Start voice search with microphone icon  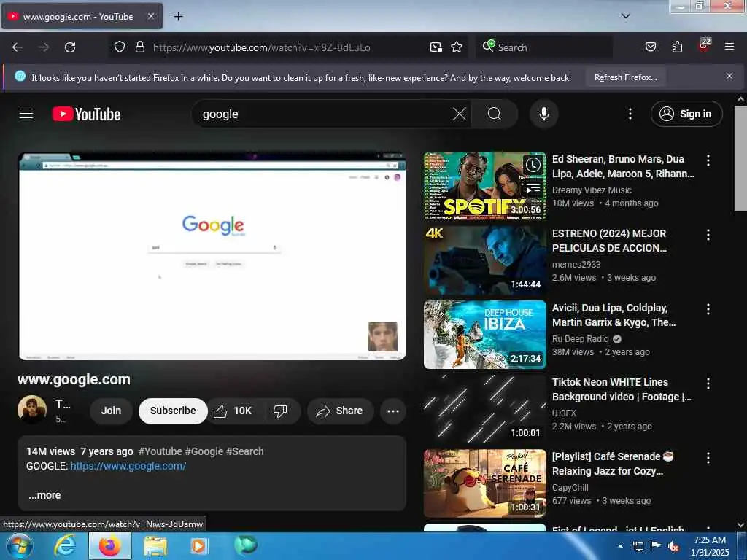[543, 114]
